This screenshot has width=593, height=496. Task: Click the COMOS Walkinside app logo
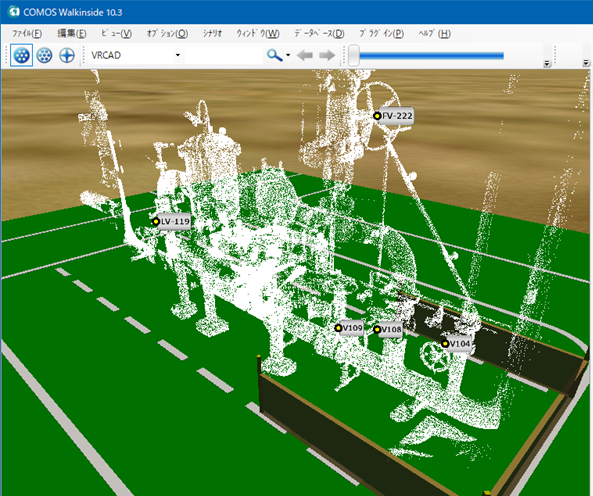click(14, 12)
